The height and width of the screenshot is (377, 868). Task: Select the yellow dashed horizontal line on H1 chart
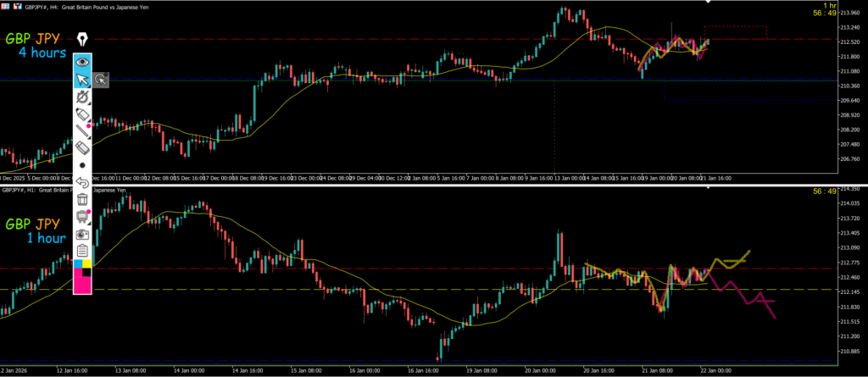(419, 290)
